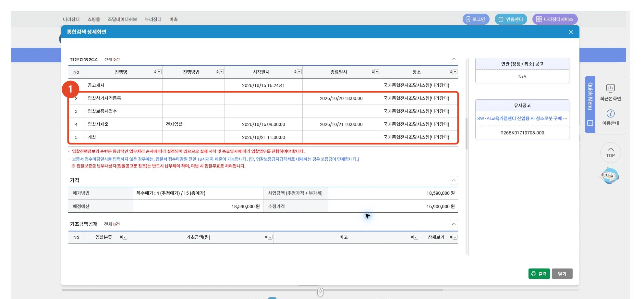
Task: Open the SW·AI교육거점센터 similar notice link
Action: tap(522, 118)
